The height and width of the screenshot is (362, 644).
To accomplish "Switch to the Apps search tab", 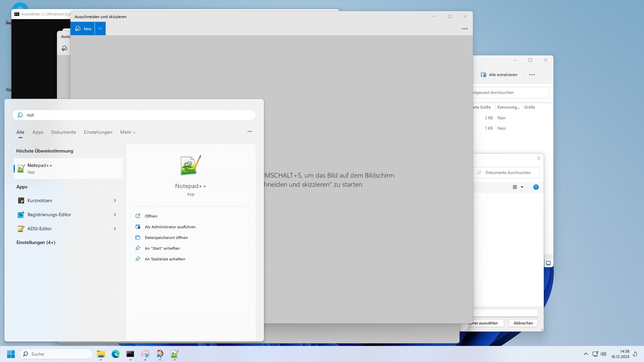I will pyautogui.click(x=38, y=132).
